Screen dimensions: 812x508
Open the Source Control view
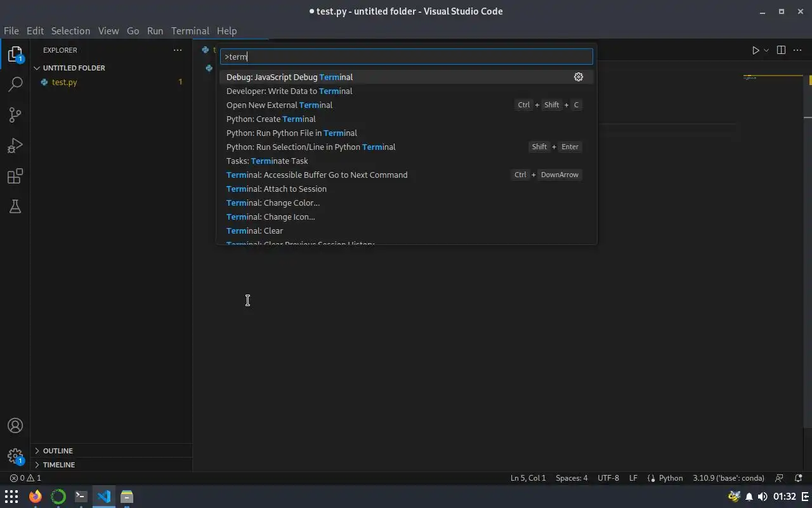15,115
